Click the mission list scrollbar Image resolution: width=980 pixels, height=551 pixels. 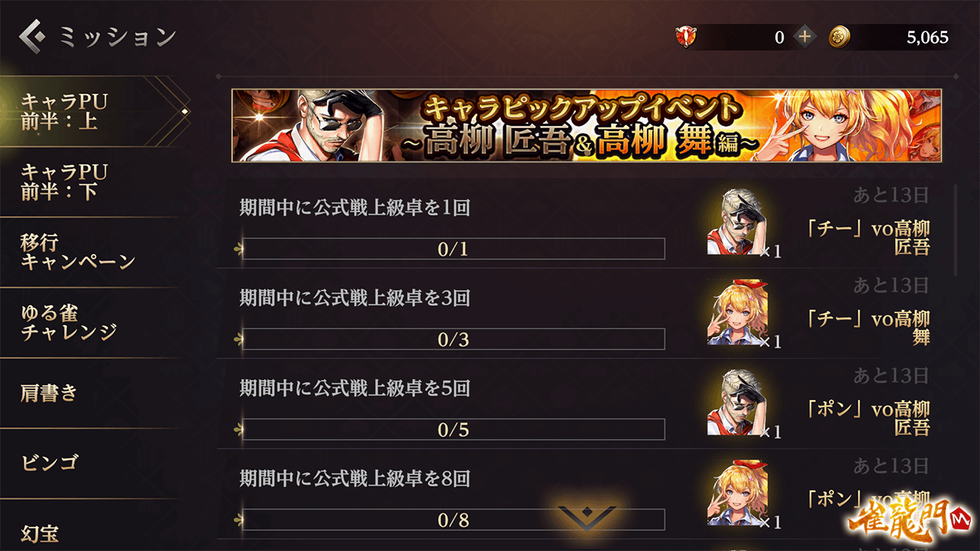point(955,230)
